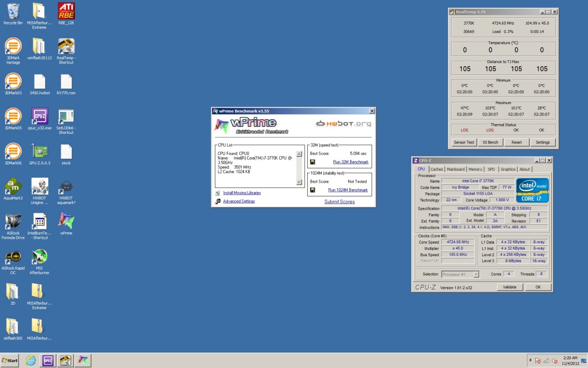Click the Sensor Test button in RealTemp
Screen dimensions: 588x368
pos(464,142)
